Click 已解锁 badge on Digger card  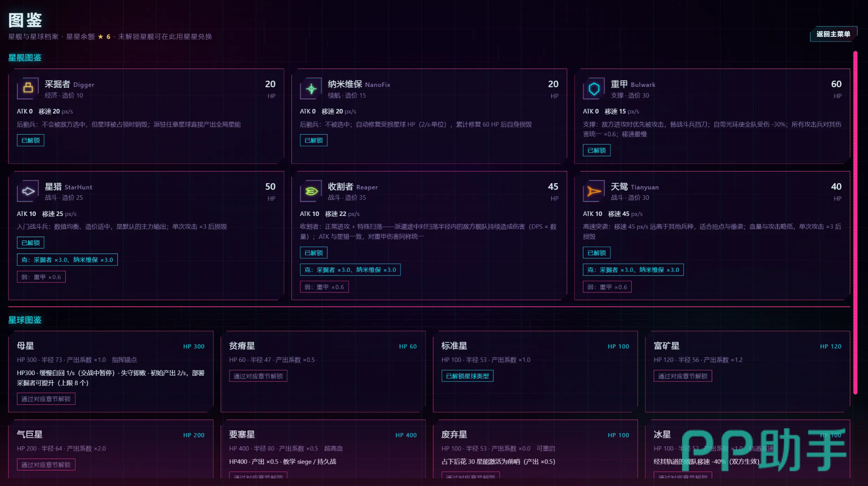(30, 140)
